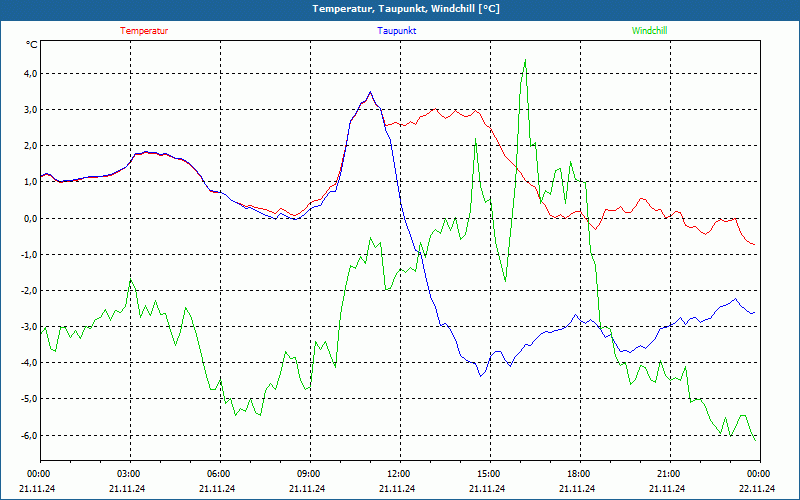Click the chart title Temperatur, Taupunkt, Windchill

[406, 9]
